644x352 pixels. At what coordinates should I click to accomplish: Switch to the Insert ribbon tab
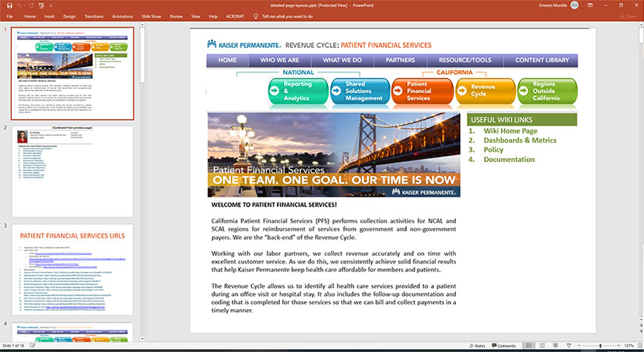pyautogui.click(x=50, y=16)
